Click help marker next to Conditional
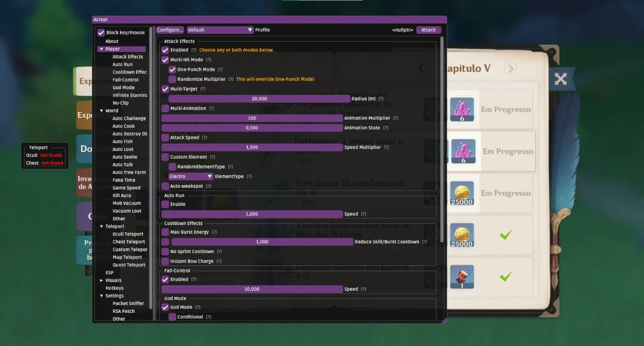Viewport: 644px width, 346px height. [208, 317]
